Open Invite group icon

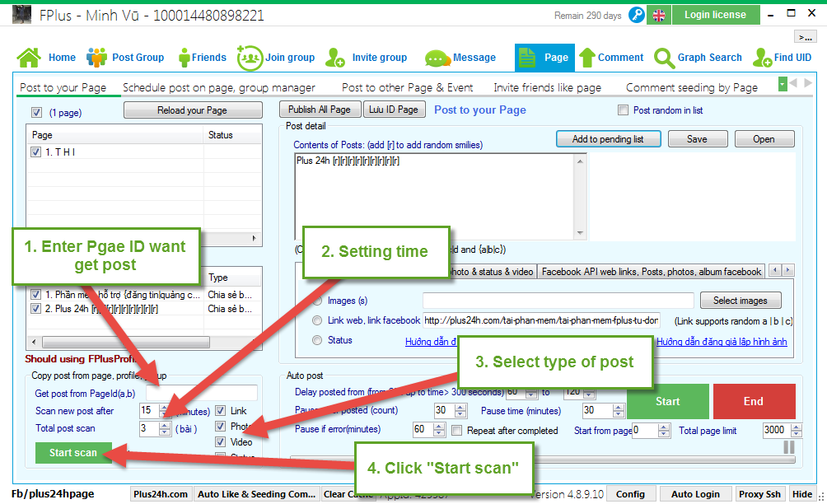tap(335, 58)
